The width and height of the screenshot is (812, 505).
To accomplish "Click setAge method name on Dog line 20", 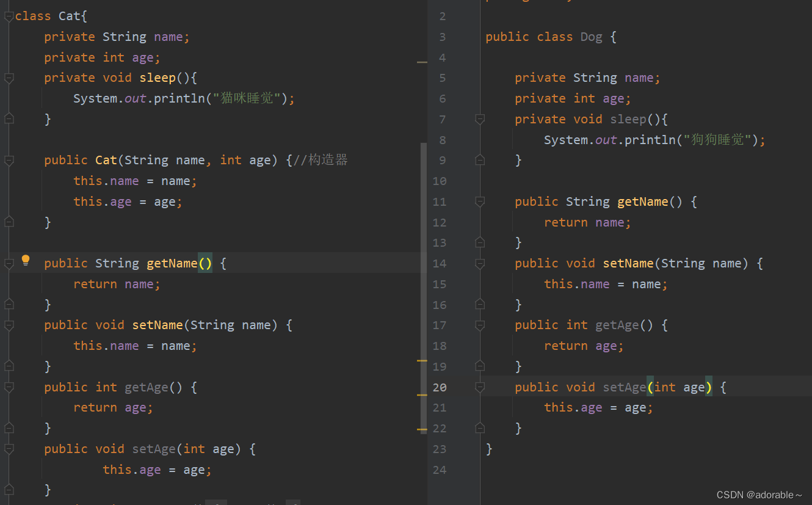I will click(625, 387).
